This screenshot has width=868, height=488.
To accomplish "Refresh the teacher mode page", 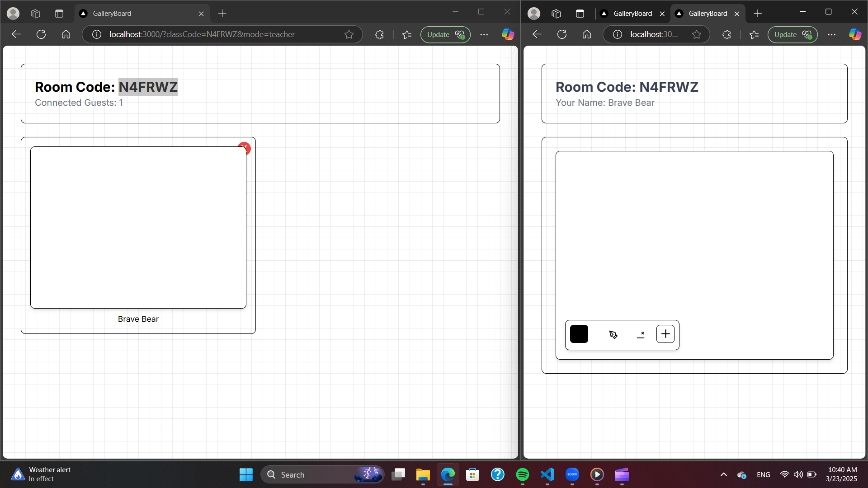I will point(41,34).
